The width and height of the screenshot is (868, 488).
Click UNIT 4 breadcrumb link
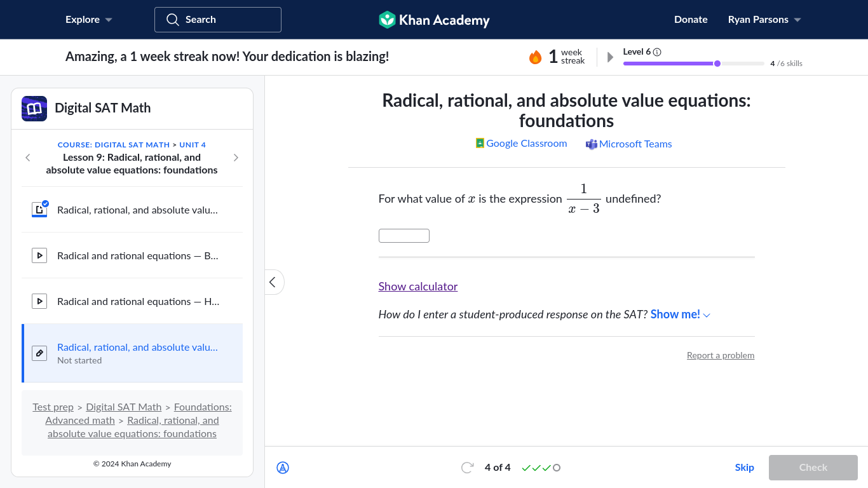click(x=193, y=145)
